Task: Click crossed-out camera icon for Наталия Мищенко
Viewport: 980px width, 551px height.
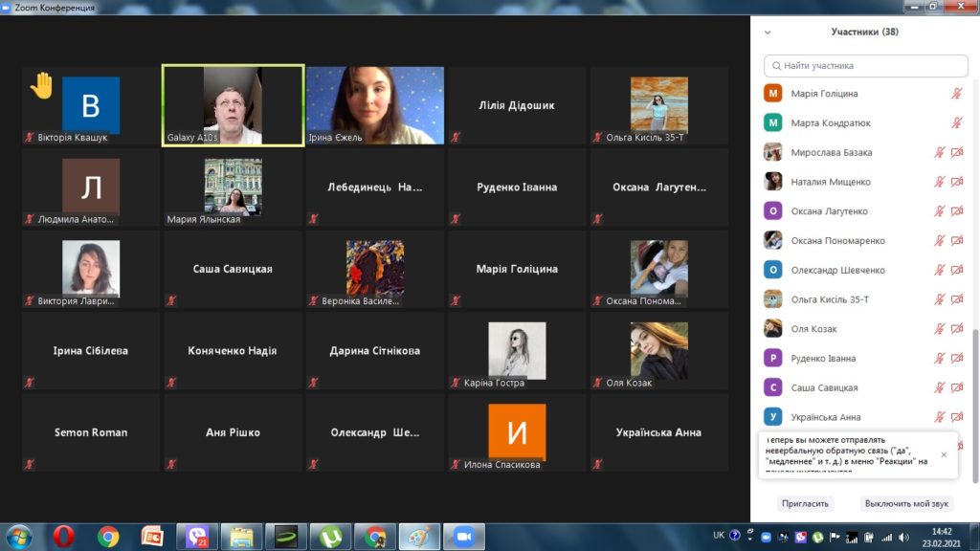Action: click(957, 182)
